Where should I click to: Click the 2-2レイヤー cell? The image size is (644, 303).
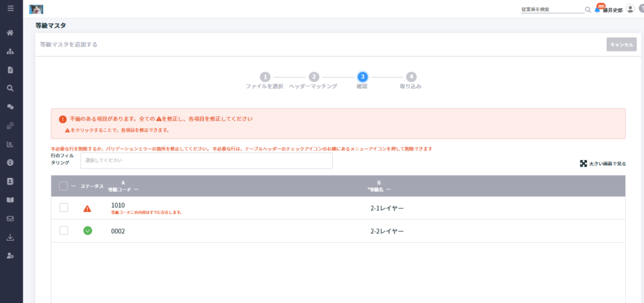pyautogui.click(x=387, y=231)
